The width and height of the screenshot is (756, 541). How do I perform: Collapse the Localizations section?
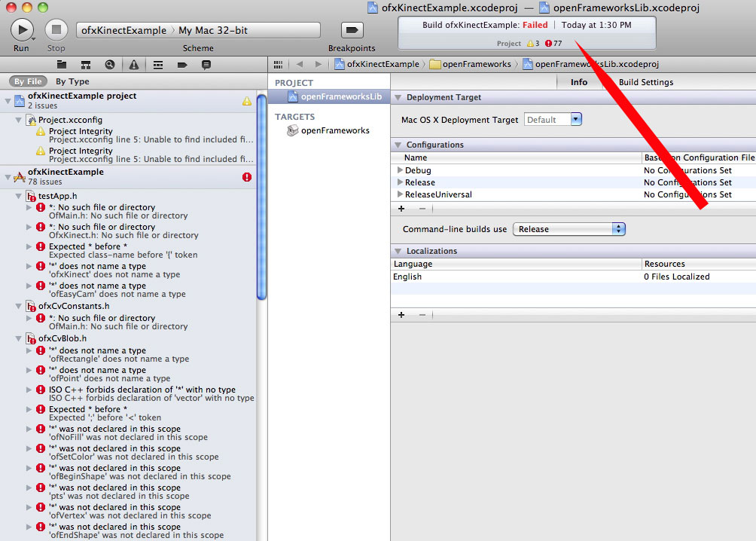tap(398, 251)
